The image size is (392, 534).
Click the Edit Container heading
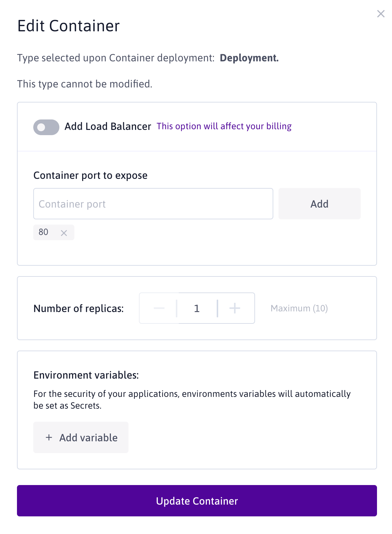pos(68,26)
